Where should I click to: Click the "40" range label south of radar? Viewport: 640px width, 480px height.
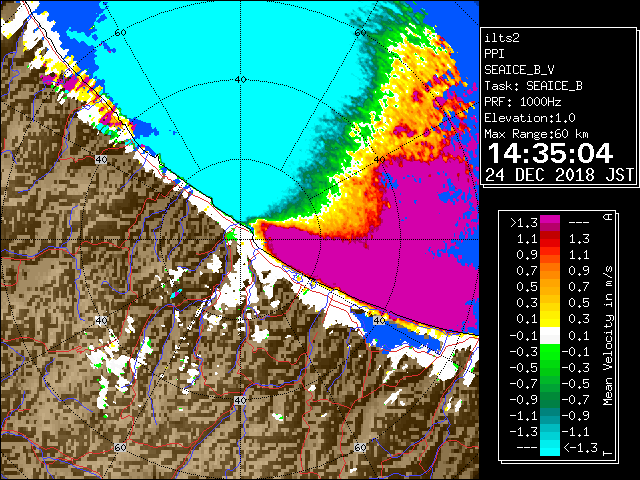[x=240, y=400]
